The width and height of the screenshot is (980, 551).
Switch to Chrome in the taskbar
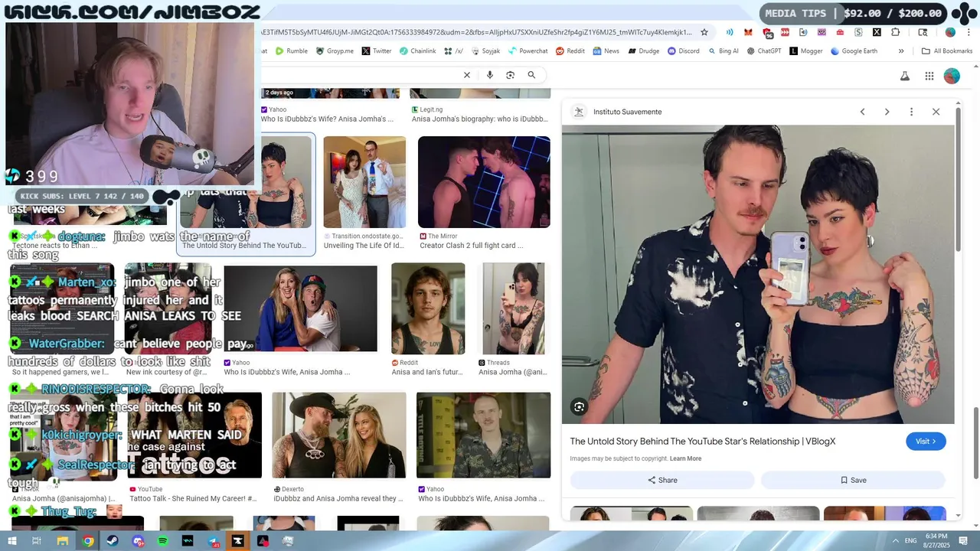(x=88, y=541)
